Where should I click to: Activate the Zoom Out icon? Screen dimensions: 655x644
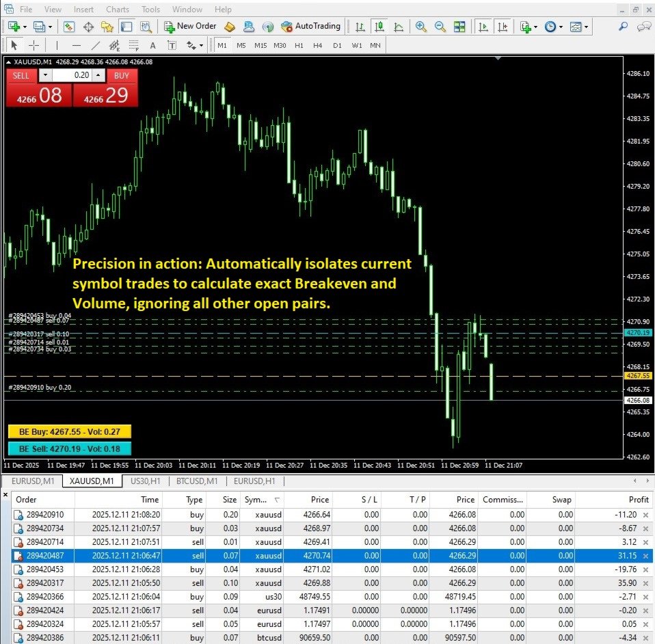click(x=438, y=26)
